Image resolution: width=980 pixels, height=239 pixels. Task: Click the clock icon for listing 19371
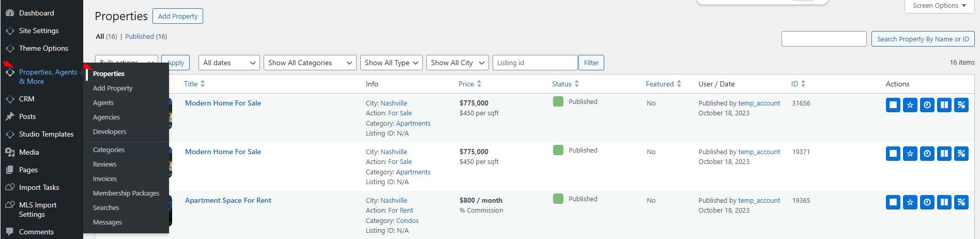(x=927, y=154)
